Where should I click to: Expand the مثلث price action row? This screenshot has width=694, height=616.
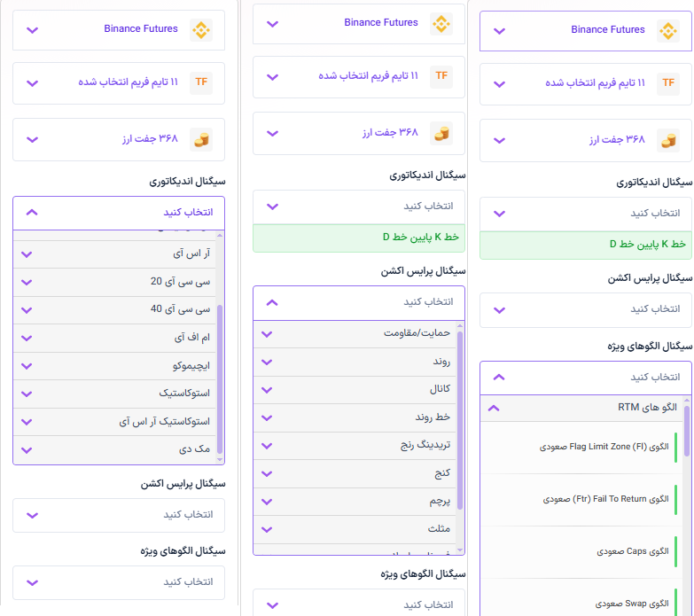coord(355,529)
